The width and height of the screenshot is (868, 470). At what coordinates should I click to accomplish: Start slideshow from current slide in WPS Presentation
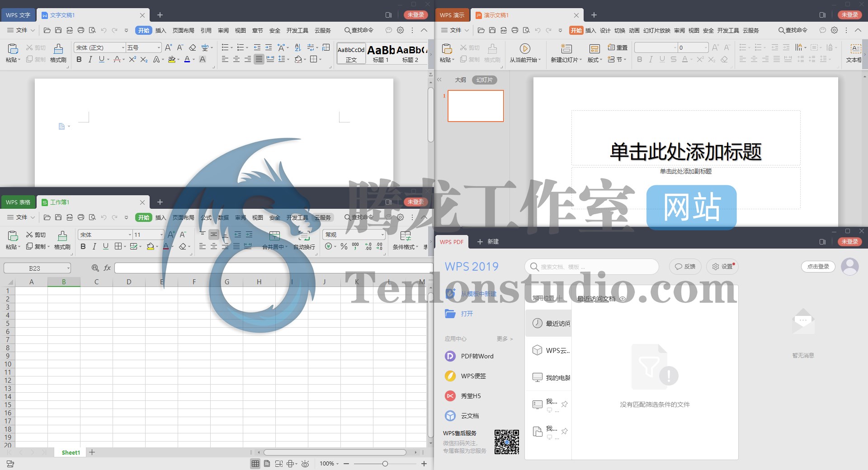[x=525, y=53]
